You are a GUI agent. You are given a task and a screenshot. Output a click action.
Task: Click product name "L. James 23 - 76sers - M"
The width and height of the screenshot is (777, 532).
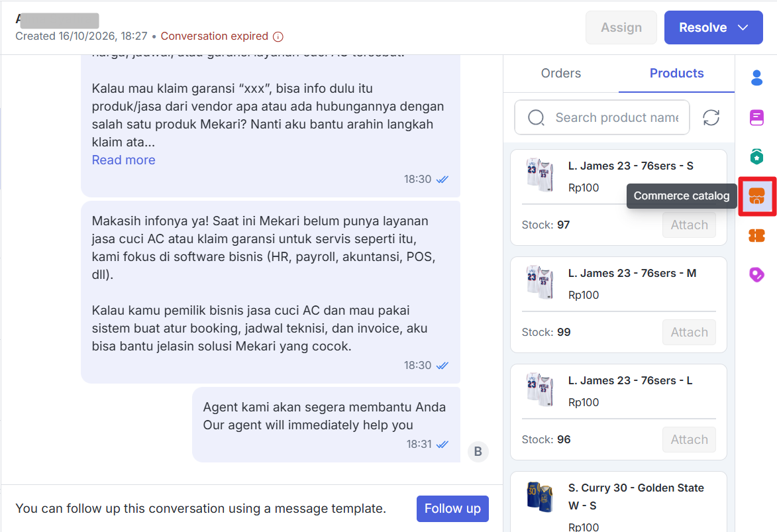coord(632,273)
